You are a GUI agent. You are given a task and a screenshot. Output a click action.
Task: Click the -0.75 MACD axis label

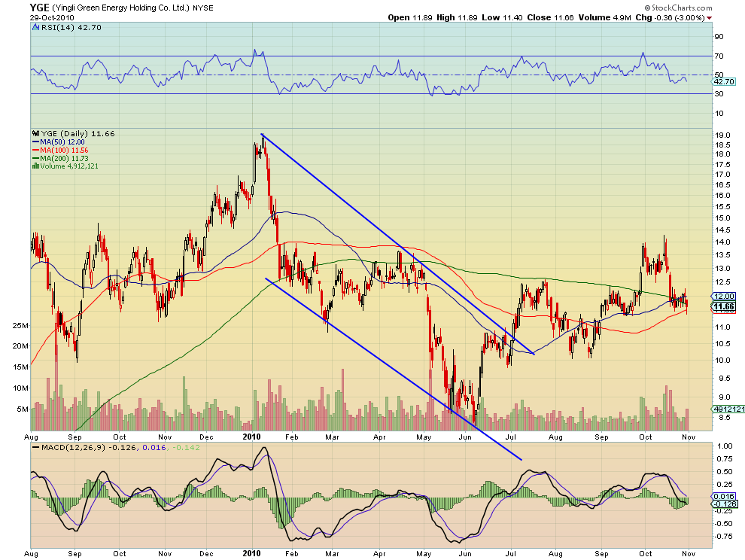[723, 536]
